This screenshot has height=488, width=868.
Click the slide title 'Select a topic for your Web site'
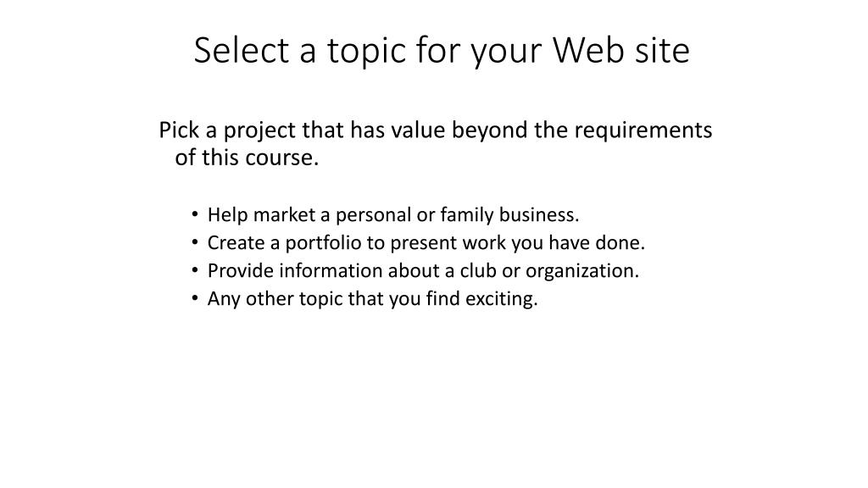441,51
